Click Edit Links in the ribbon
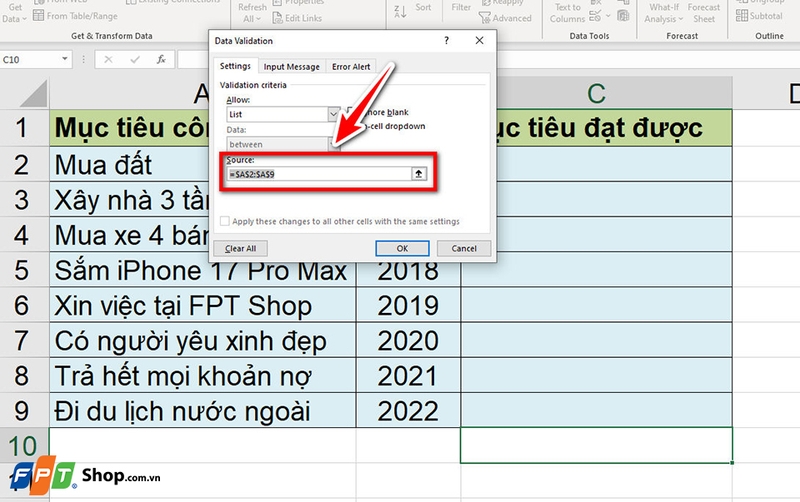Screen dimensions: 800x502 pos(297,18)
